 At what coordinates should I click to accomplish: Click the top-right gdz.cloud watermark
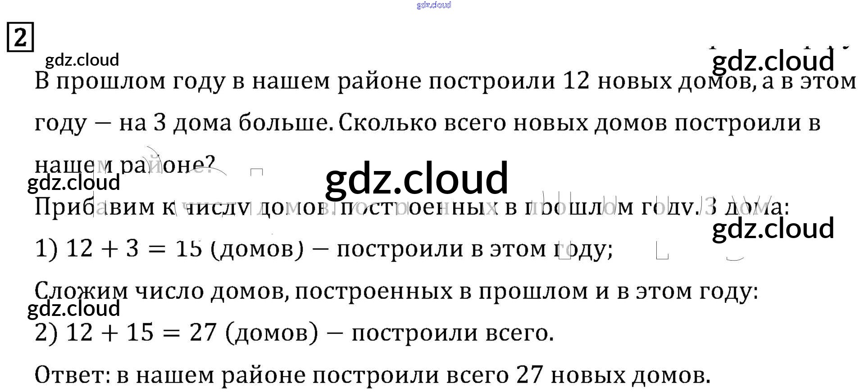point(773,61)
